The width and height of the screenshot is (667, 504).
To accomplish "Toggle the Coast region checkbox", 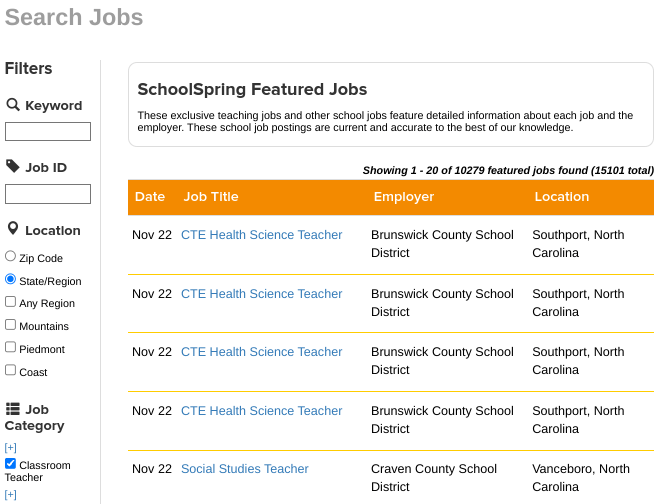I will click(11, 371).
